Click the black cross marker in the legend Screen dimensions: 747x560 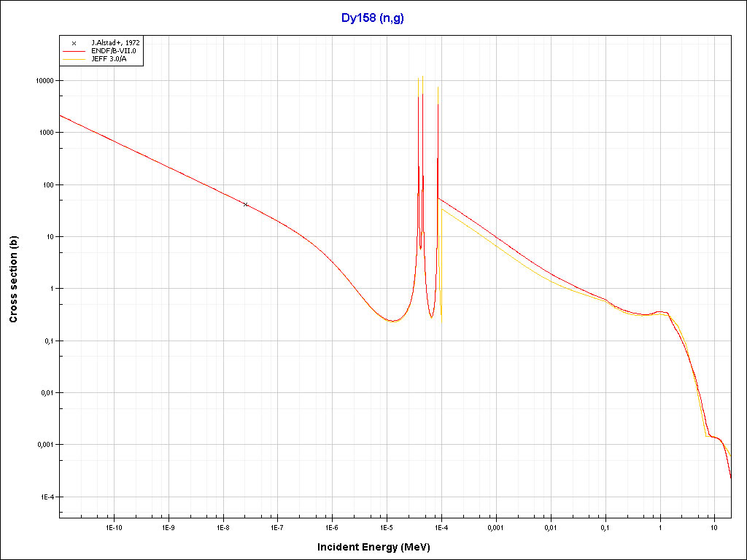(x=74, y=43)
